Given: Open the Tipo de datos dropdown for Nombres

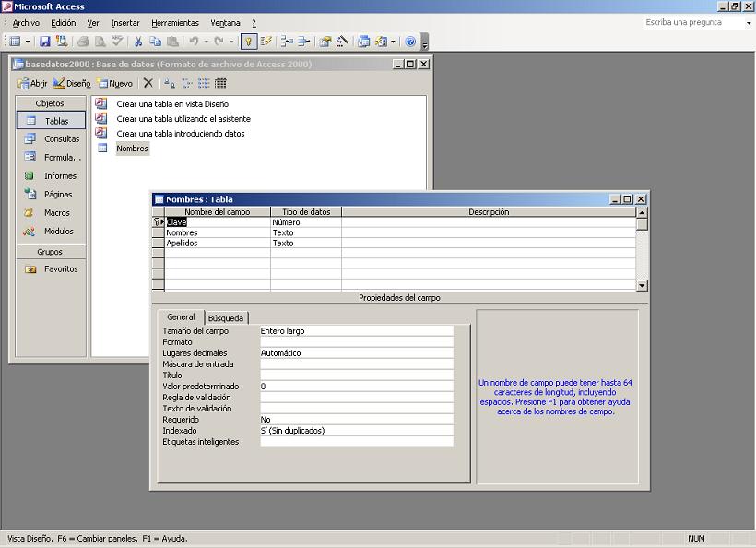Looking at the screenshot, I should [x=304, y=232].
